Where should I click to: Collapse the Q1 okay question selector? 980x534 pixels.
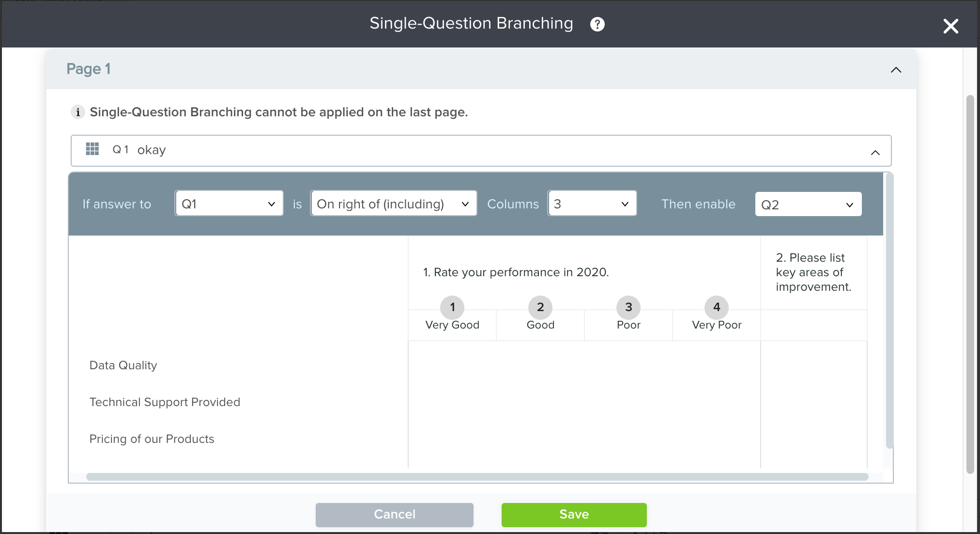coord(875,153)
